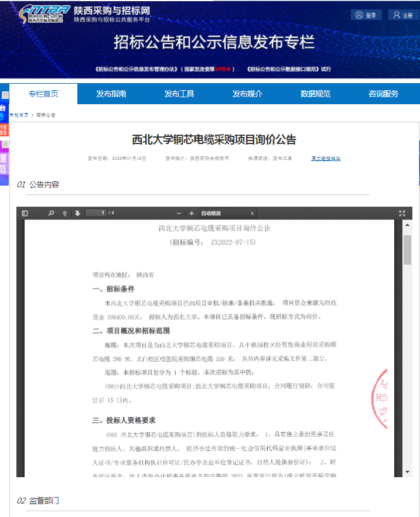Open the 发布指南 tab
The width and height of the screenshot is (420, 517).
(x=111, y=94)
